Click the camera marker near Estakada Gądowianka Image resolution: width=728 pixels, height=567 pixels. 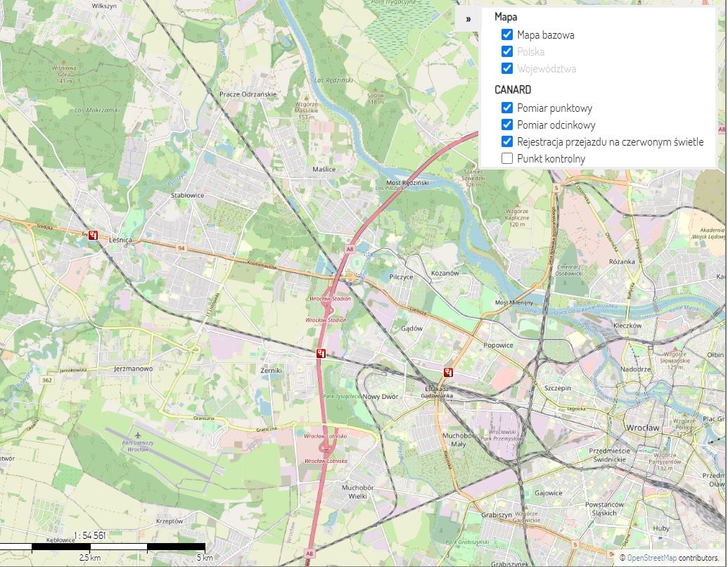click(x=448, y=372)
